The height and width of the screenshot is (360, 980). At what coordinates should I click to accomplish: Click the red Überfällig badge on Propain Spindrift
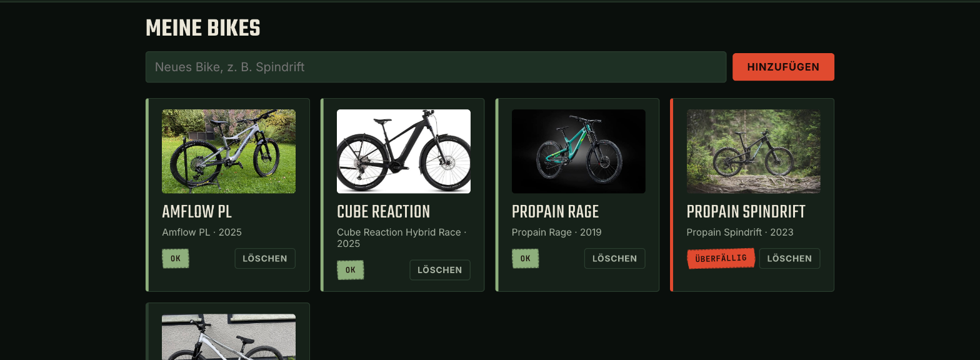click(721, 259)
